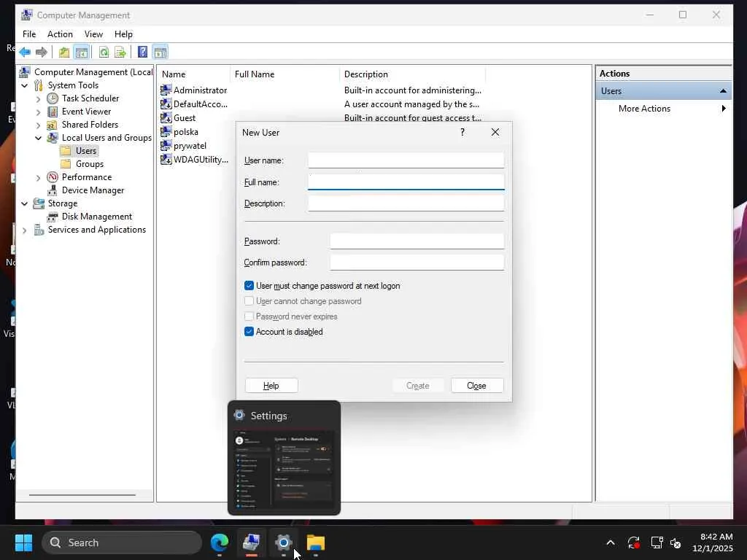The width and height of the screenshot is (747, 560).
Task: Select the WDAGUtility user icon
Action: (x=166, y=160)
